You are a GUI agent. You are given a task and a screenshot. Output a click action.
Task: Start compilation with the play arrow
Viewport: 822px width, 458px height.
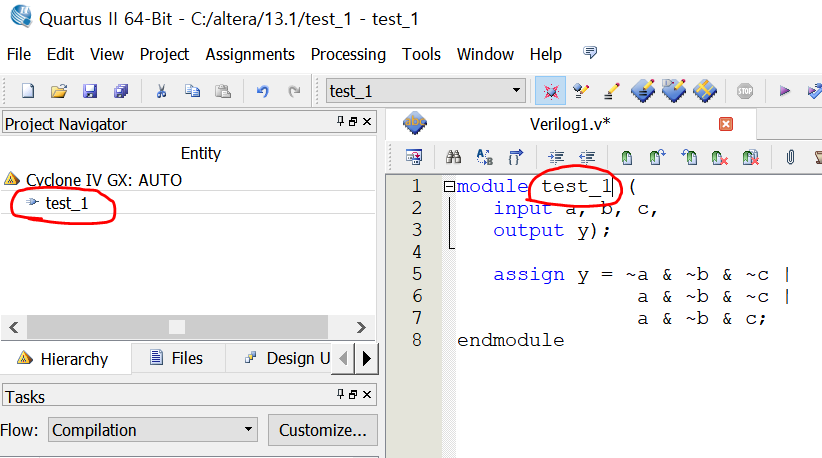(784, 91)
